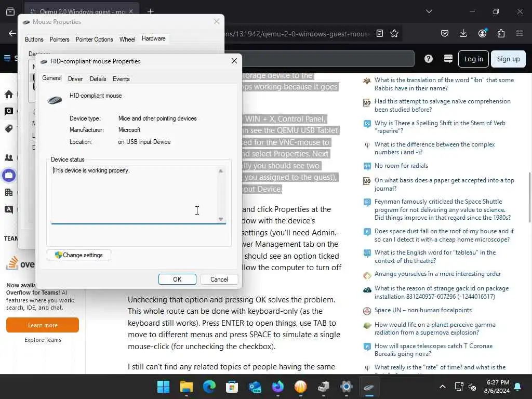Open Outlook from the taskbar

pos(255,387)
